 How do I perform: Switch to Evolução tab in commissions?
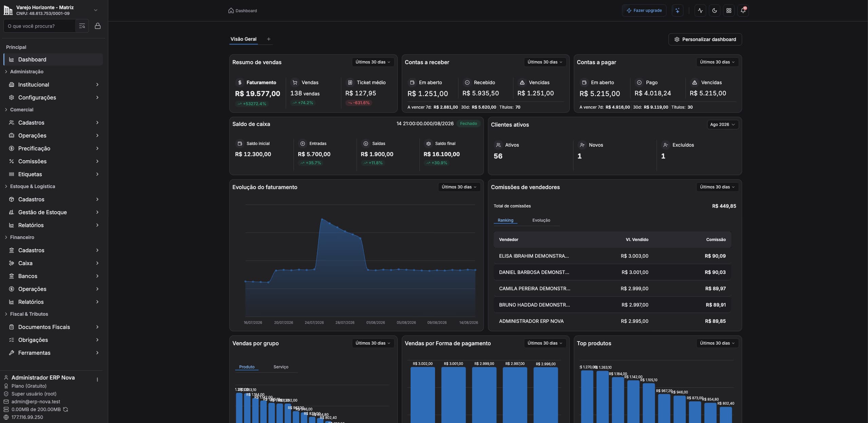point(541,220)
